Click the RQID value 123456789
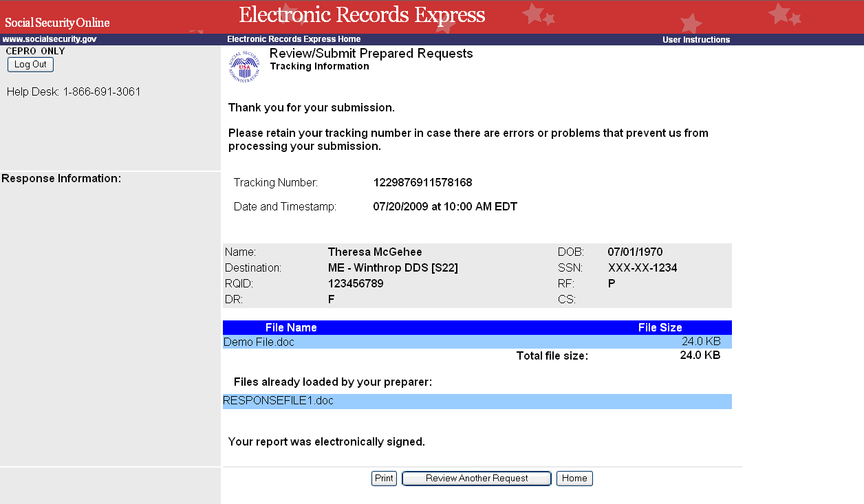 356,284
